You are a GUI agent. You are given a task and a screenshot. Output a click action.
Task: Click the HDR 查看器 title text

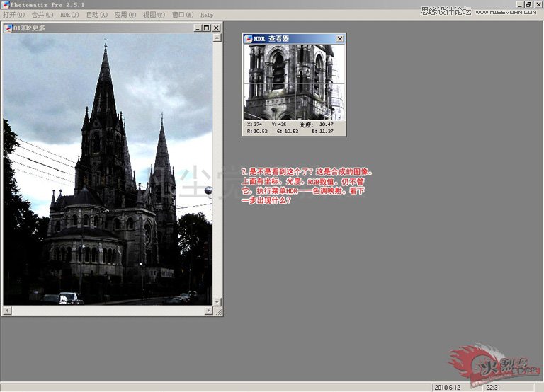[271, 39]
